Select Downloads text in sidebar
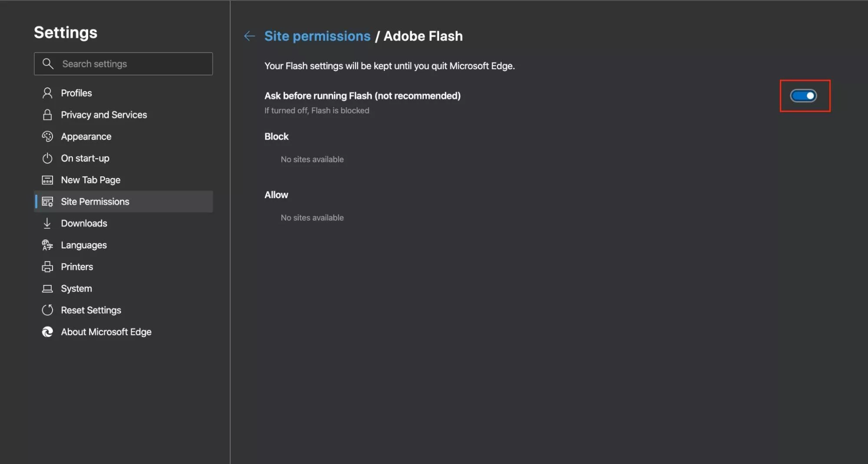The image size is (868, 464). [84, 223]
